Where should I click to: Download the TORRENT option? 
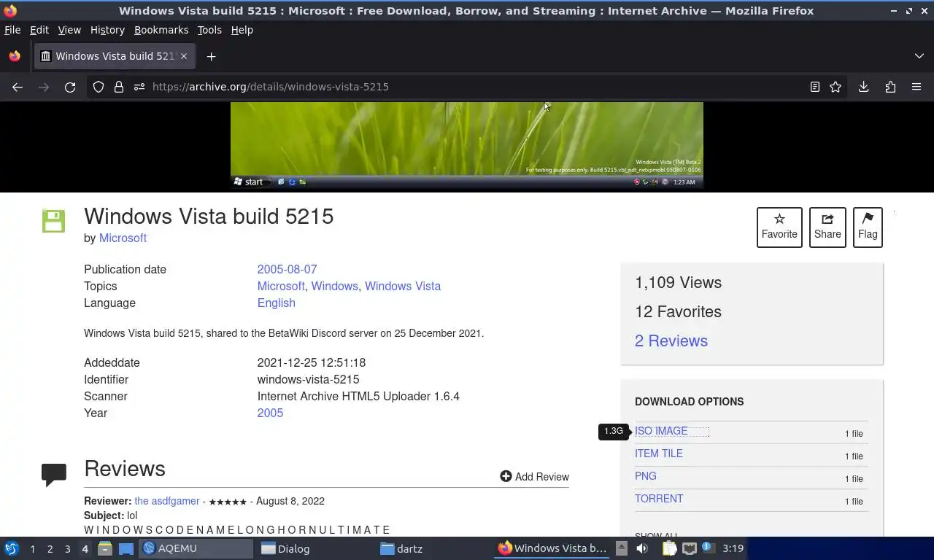point(659,499)
